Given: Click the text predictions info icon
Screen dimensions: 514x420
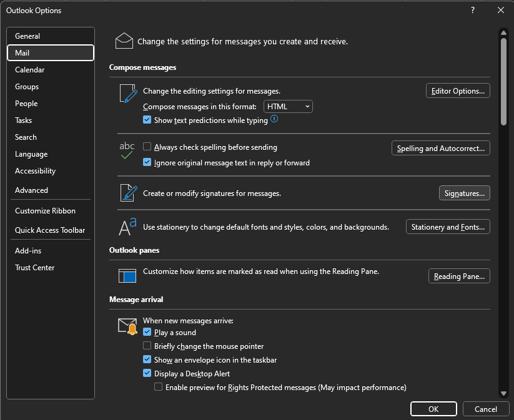Looking at the screenshot, I should (x=274, y=119).
